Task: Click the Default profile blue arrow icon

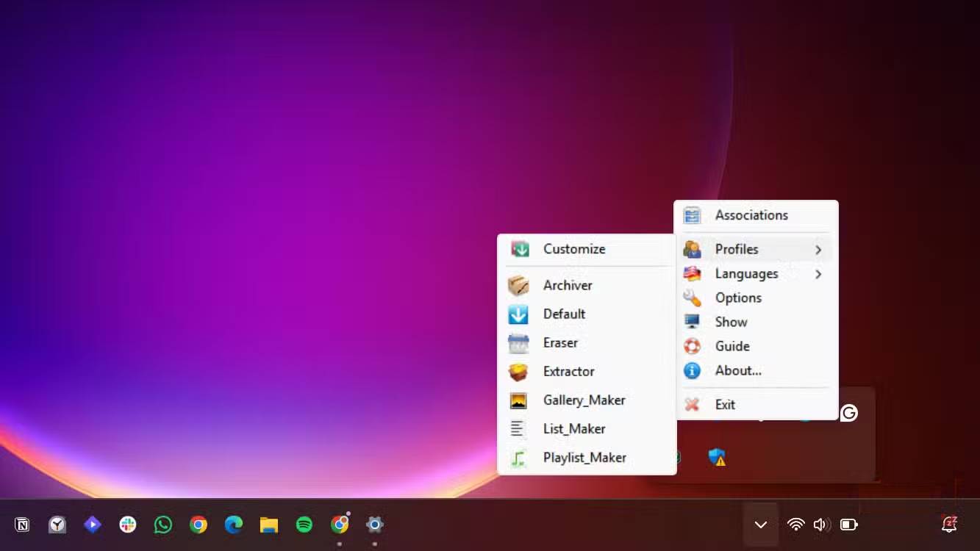Action: 518,314
